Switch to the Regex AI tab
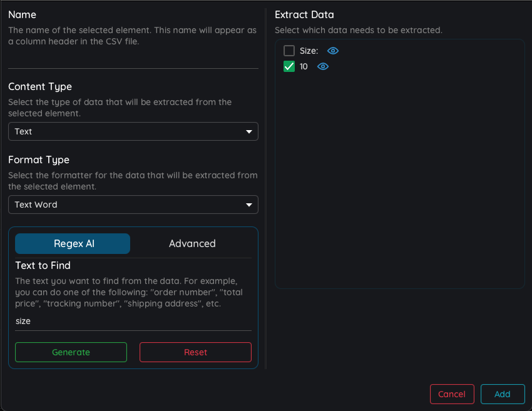 (73, 243)
